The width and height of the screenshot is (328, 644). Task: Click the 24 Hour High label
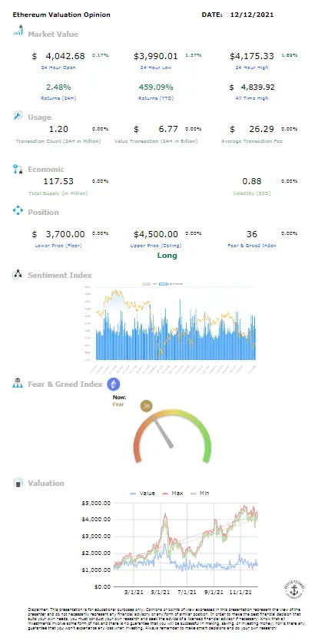click(252, 67)
